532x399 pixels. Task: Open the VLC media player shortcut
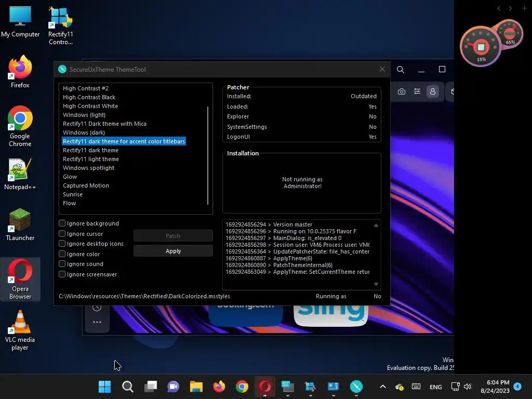pyautogui.click(x=20, y=330)
